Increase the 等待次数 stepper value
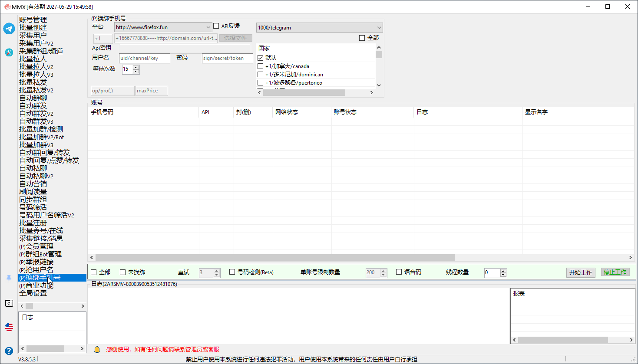Image resolution: width=638 pixels, height=364 pixels. 136,67
